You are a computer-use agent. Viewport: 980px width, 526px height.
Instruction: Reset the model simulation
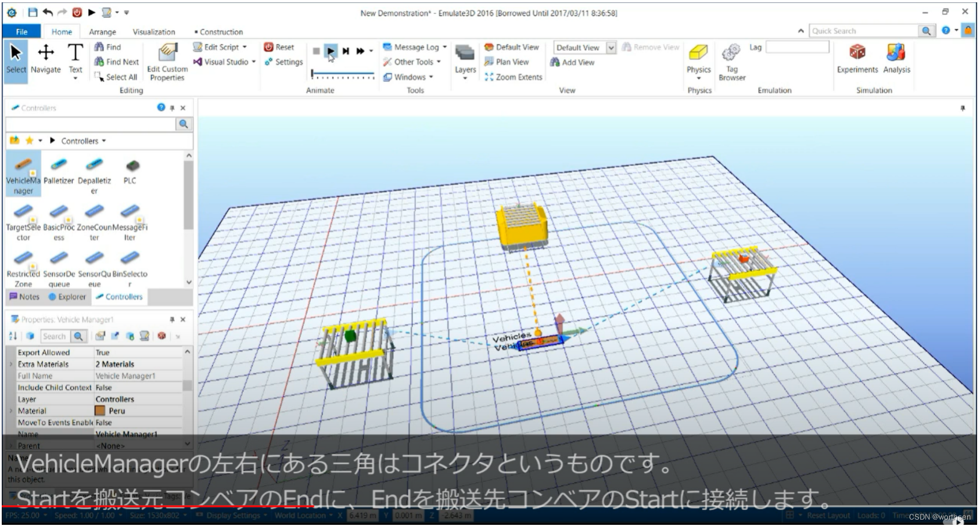[279, 47]
